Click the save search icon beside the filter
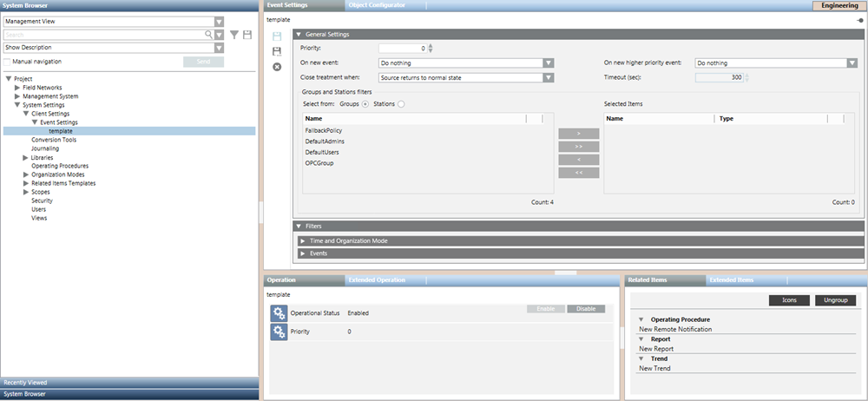Image resolution: width=868 pixels, height=401 pixels. (x=247, y=35)
